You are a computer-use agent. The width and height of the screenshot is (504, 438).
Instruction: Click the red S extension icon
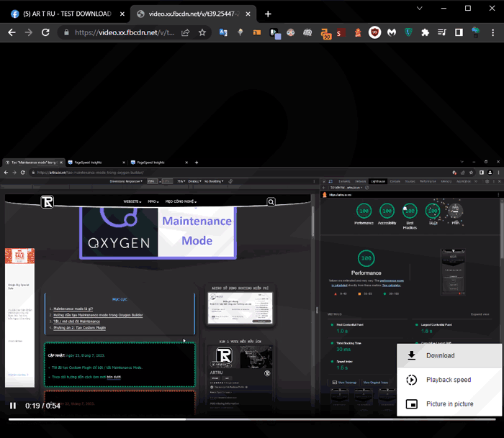(341, 33)
